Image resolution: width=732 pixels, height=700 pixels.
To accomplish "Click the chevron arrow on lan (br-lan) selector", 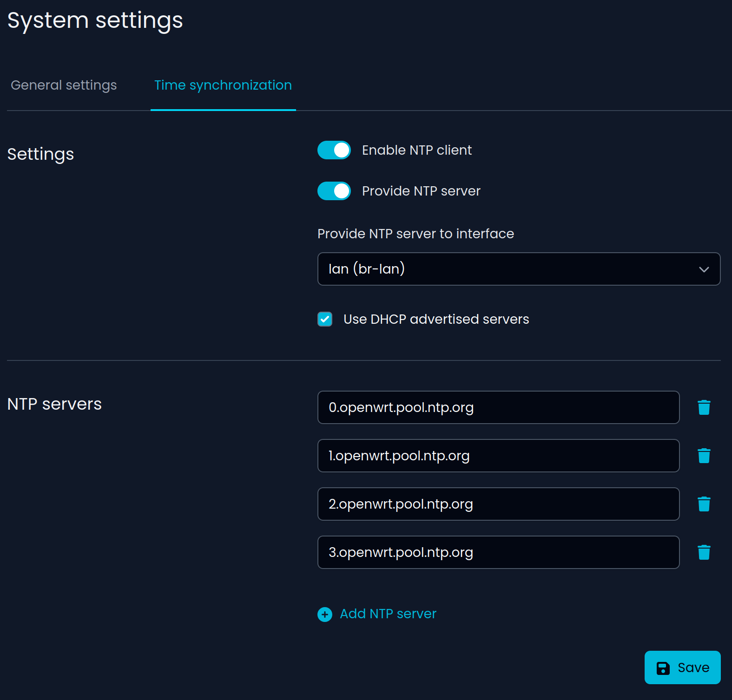I will [704, 269].
